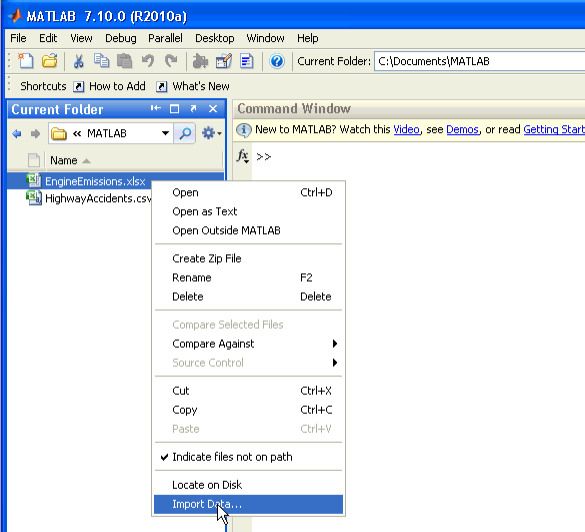Click the Current Folder path input field
Screen dimensions: 585x532
(x=480, y=61)
